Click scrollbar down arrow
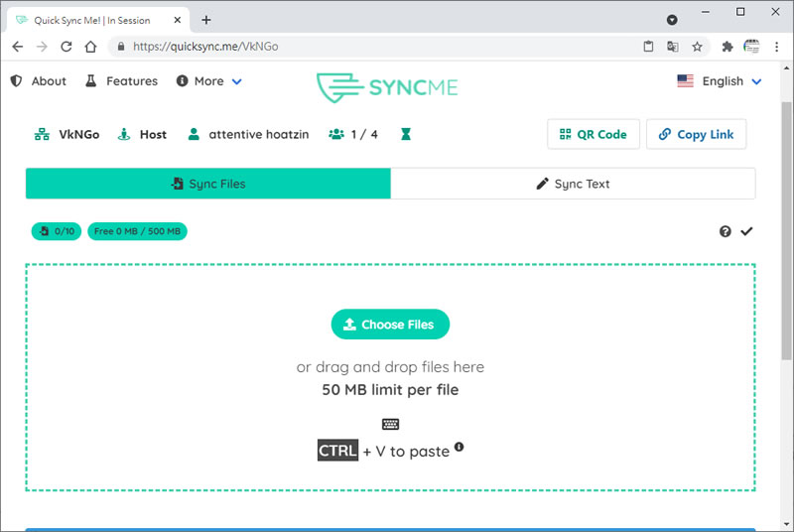The width and height of the screenshot is (794, 532). coord(786,525)
